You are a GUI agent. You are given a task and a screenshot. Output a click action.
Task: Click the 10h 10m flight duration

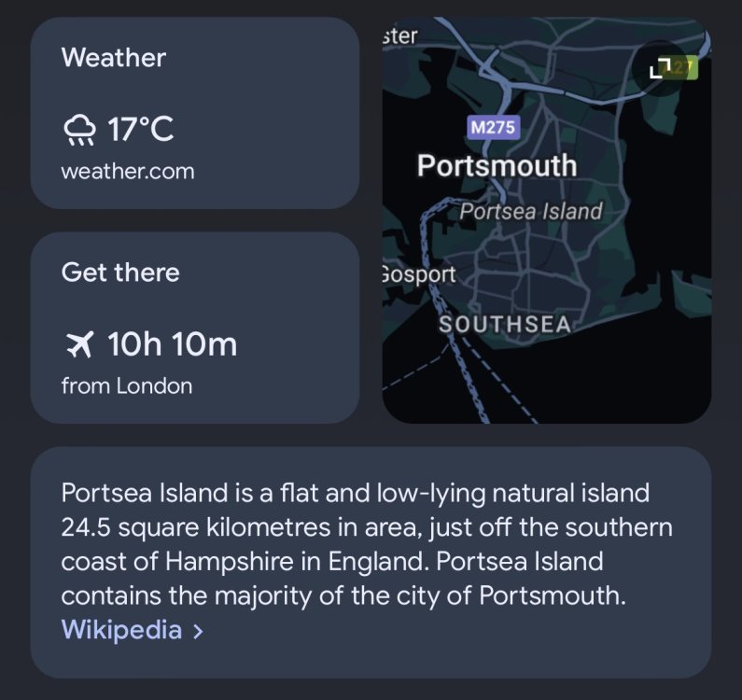coord(173,344)
